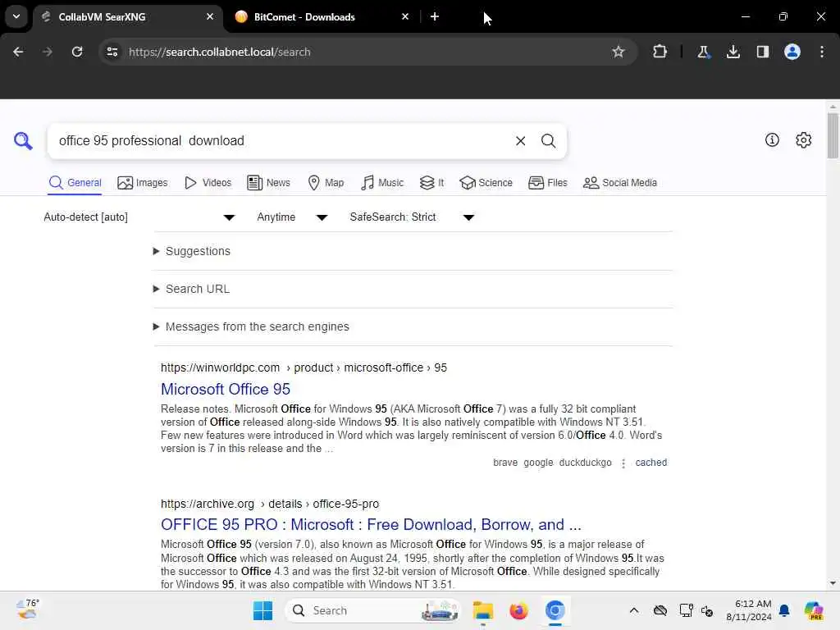Open the cached link for Office 95
This screenshot has height=630, width=840.
click(x=651, y=463)
